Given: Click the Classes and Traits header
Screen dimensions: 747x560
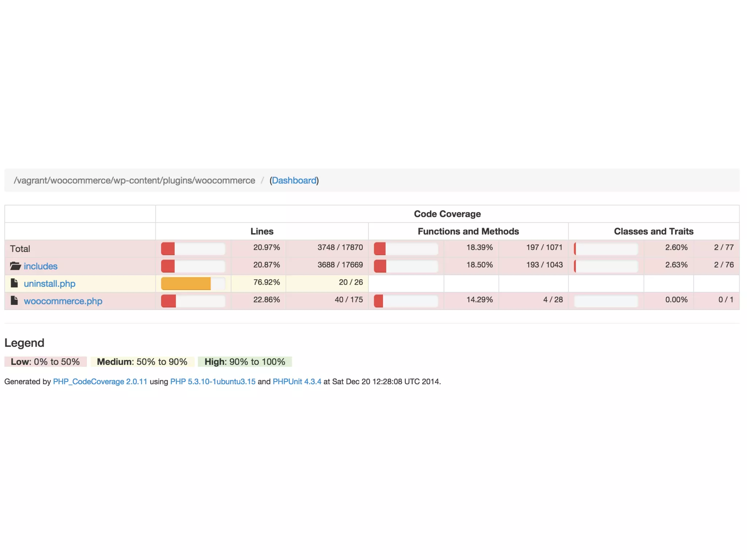Looking at the screenshot, I should coord(653,231).
